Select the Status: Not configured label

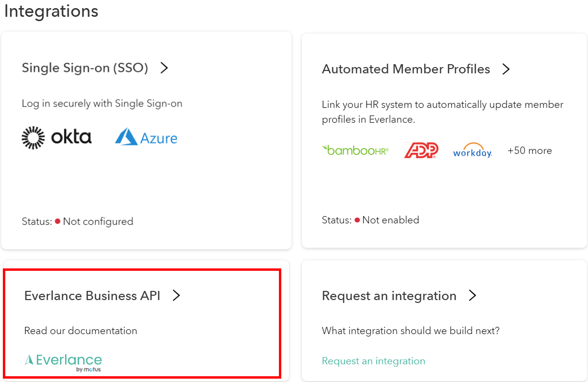[x=77, y=221]
